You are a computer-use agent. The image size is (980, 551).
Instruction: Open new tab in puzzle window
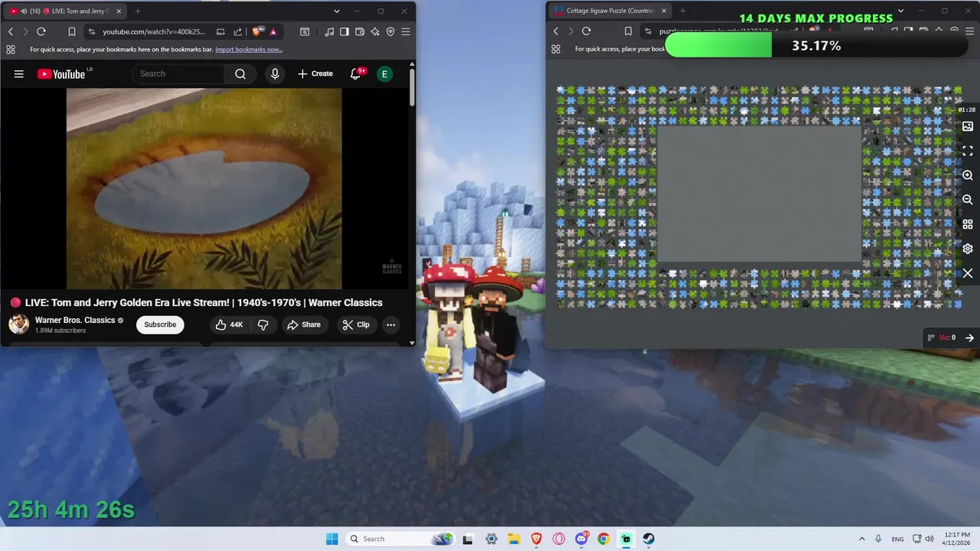click(x=683, y=11)
